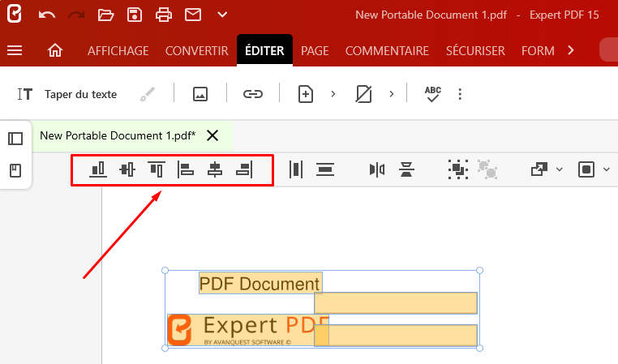Expand options next to the whiteout icon
This screenshot has width=618, height=364.
coord(392,94)
